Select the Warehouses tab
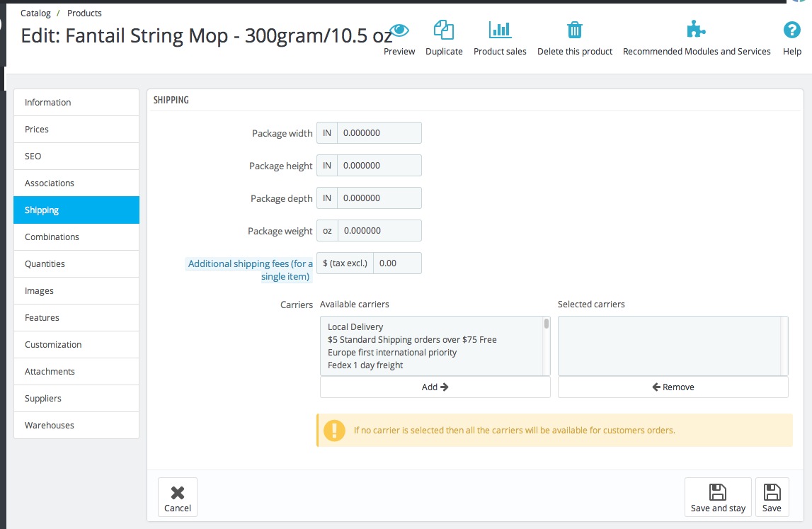Image resolution: width=812 pixels, height=529 pixels. click(x=76, y=426)
